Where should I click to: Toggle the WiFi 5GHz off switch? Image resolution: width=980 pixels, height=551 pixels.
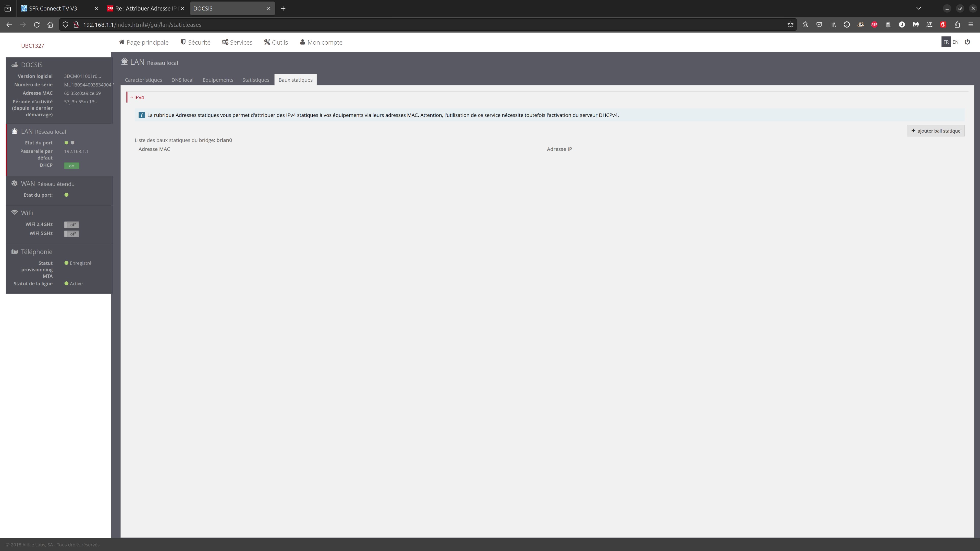tap(71, 234)
